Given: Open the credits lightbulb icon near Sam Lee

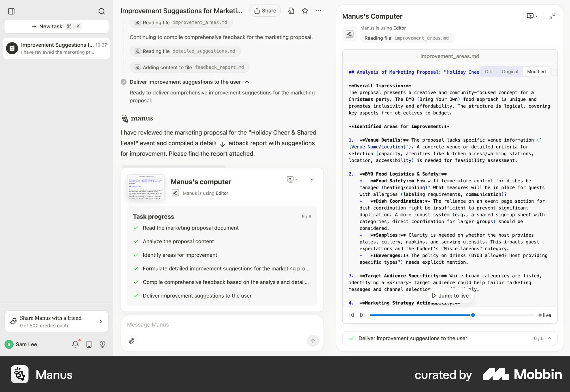Looking at the screenshot, I should [x=102, y=344].
